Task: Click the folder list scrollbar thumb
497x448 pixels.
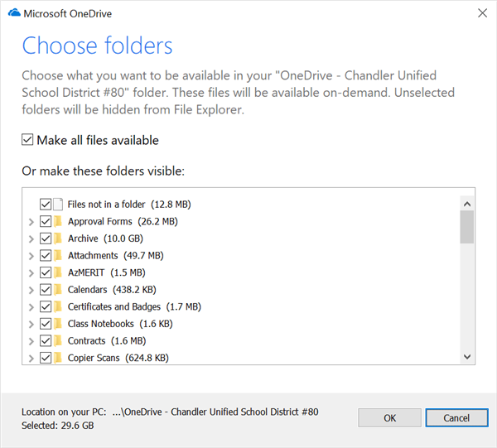Action: tap(467, 227)
